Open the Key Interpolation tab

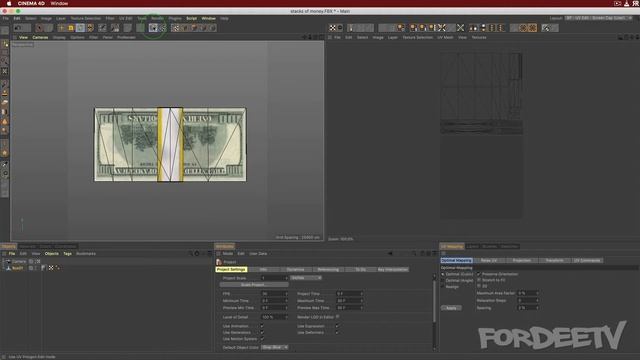[x=393, y=269]
